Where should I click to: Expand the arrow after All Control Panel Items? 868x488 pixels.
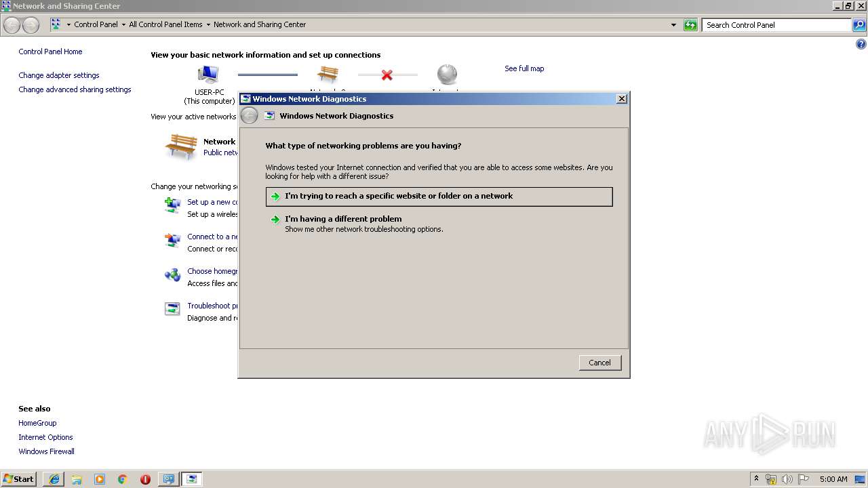coord(208,25)
